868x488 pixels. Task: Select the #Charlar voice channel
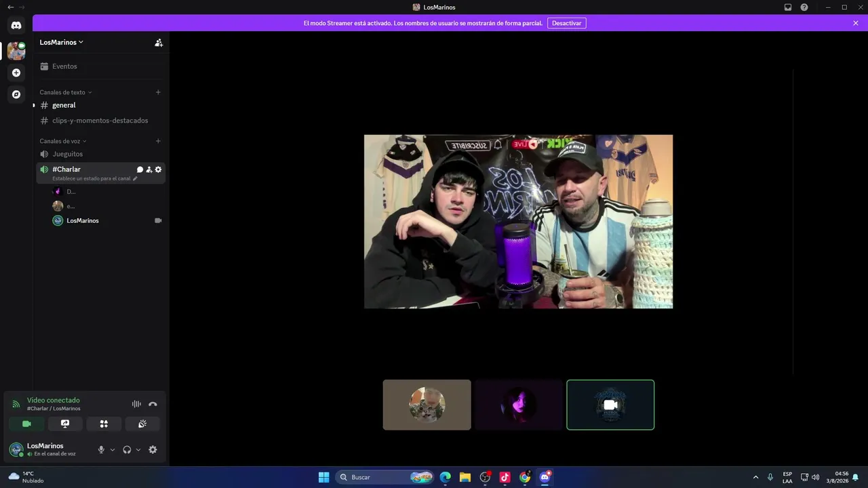pyautogui.click(x=66, y=169)
